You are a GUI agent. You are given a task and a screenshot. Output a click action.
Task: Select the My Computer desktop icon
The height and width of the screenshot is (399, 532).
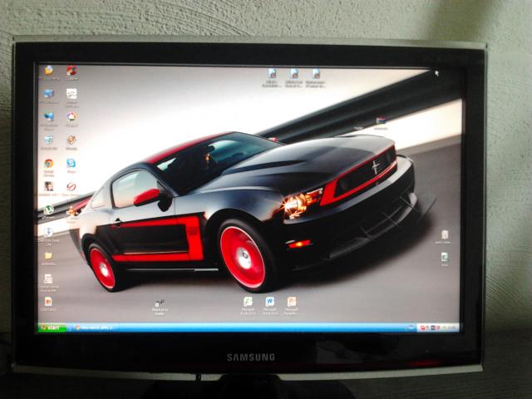tap(49, 93)
